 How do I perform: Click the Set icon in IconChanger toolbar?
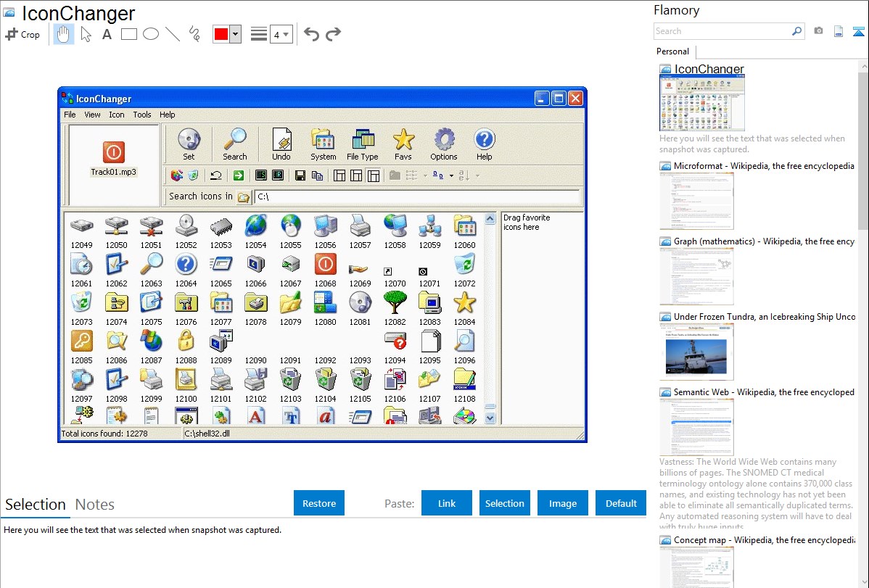pos(189,144)
